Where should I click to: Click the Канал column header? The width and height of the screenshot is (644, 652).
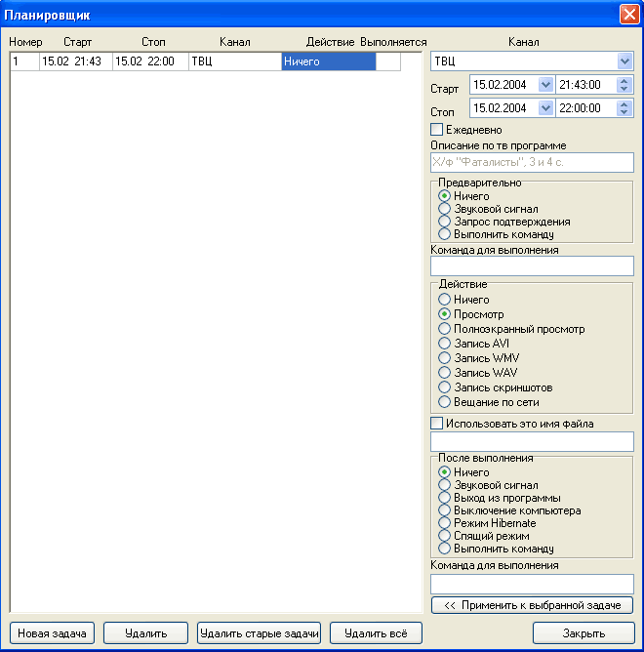[x=235, y=42]
